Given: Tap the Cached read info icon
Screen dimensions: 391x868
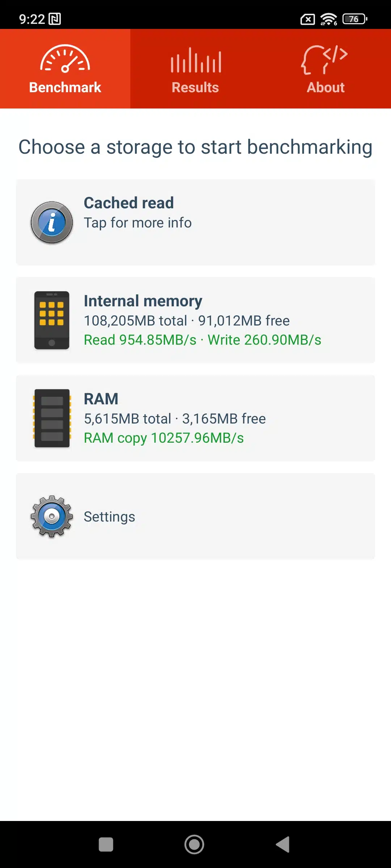Looking at the screenshot, I should point(52,222).
